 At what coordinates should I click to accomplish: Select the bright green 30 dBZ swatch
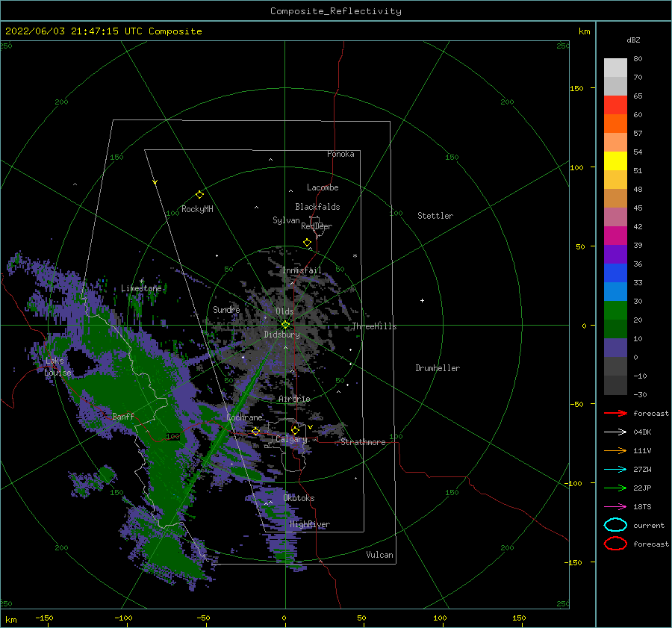[615, 310]
